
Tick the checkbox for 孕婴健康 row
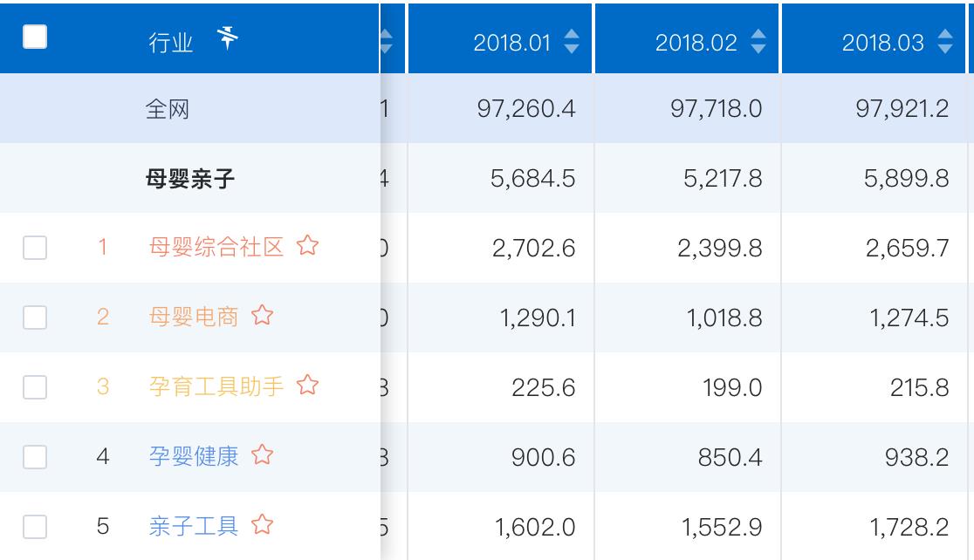[35, 456]
